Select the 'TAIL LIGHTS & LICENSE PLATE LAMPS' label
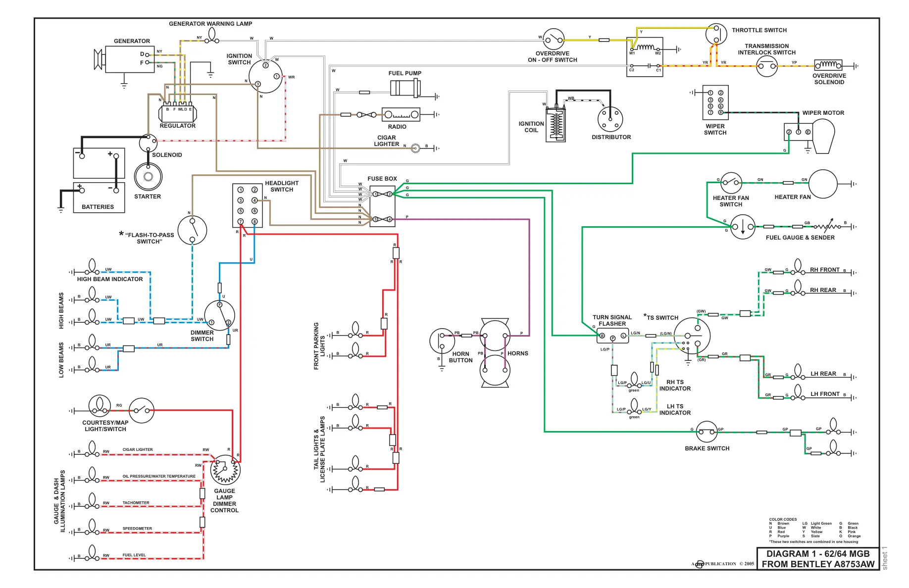 pos(319,449)
